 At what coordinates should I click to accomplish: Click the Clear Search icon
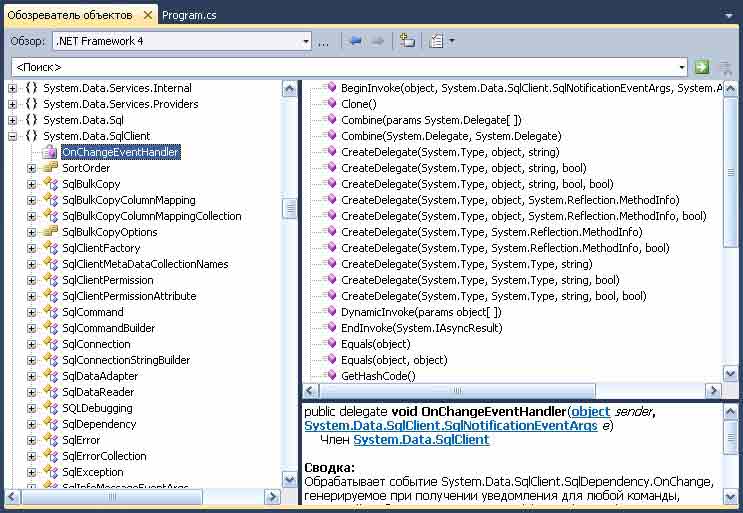725,68
